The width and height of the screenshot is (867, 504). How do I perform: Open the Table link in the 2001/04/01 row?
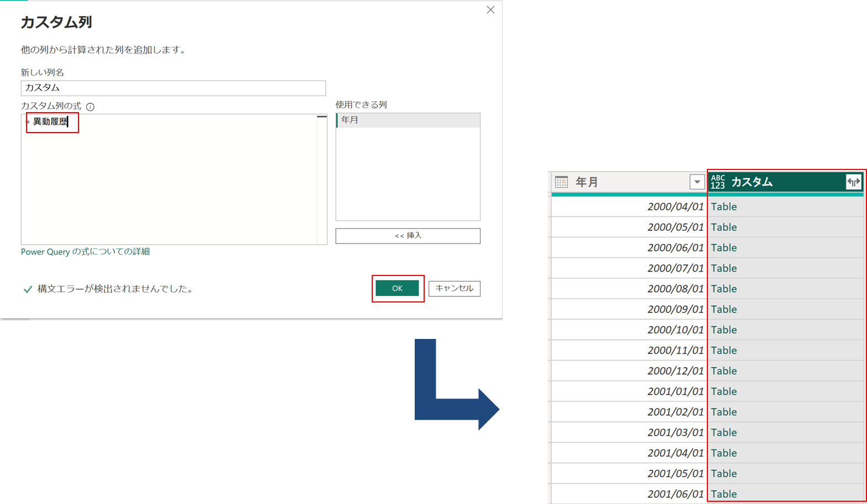[723, 453]
